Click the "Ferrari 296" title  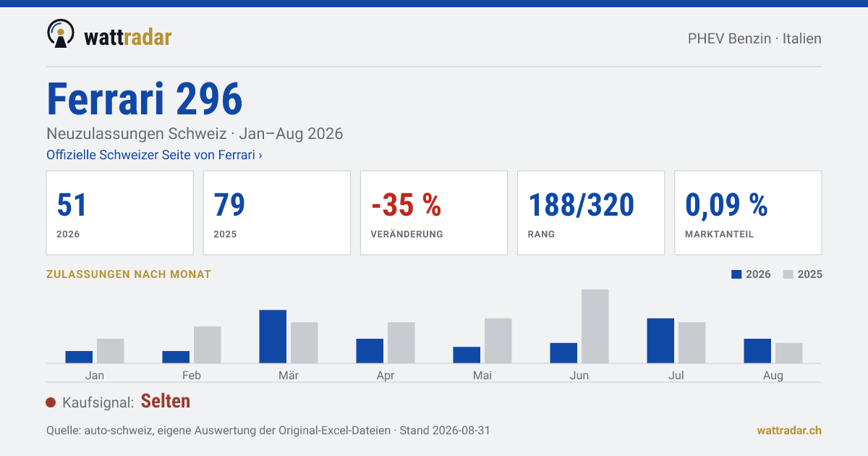[145, 99]
